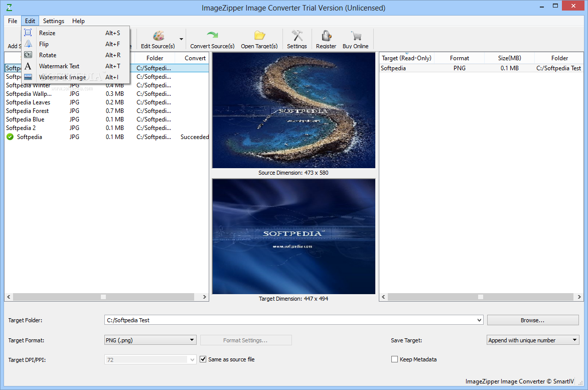
Task: Enable the Keep Metadata checkbox
Action: [x=394, y=359]
